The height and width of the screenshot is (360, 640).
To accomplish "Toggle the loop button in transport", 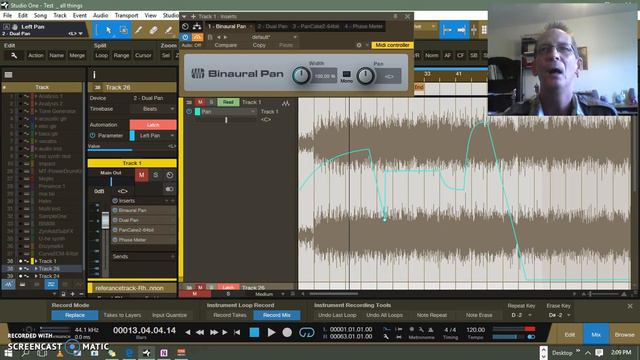I will (307, 332).
